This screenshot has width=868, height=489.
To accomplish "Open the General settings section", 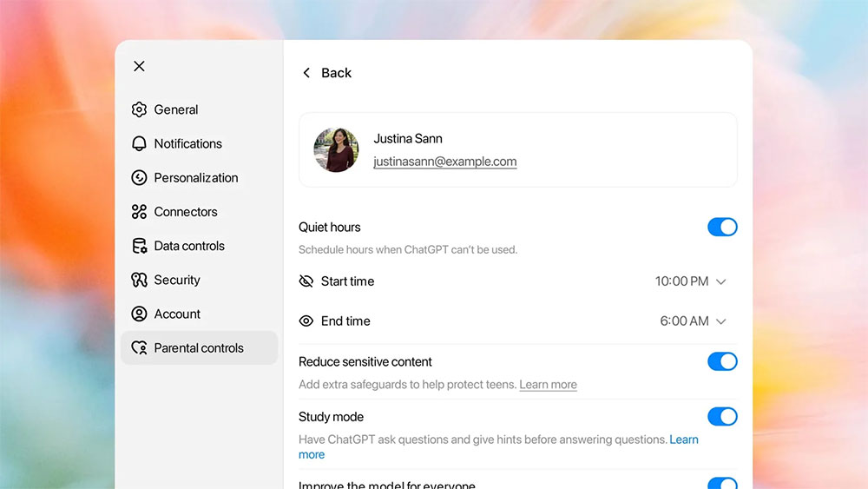I will pos(200,109).
